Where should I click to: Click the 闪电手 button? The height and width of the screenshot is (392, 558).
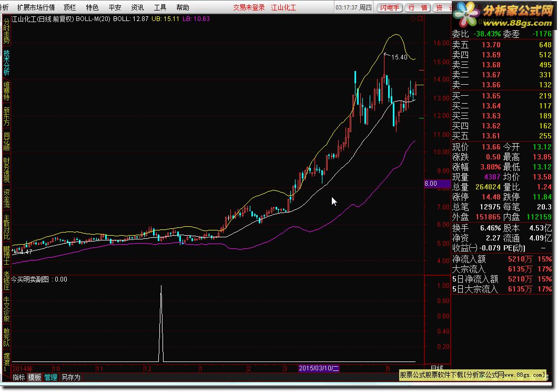click(390, 7)
